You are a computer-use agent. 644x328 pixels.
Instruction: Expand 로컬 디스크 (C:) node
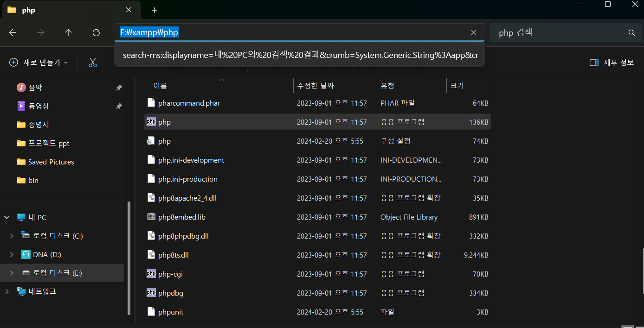pos(12,236)
